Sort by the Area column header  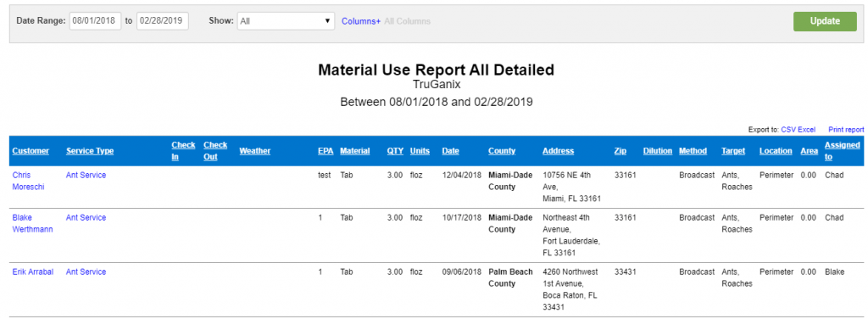[810, 151]
